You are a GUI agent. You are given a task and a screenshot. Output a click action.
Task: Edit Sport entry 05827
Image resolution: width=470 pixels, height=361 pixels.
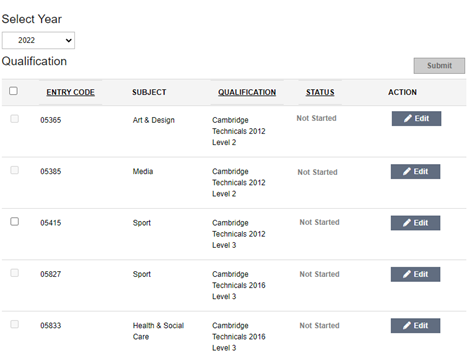(415, 274)
